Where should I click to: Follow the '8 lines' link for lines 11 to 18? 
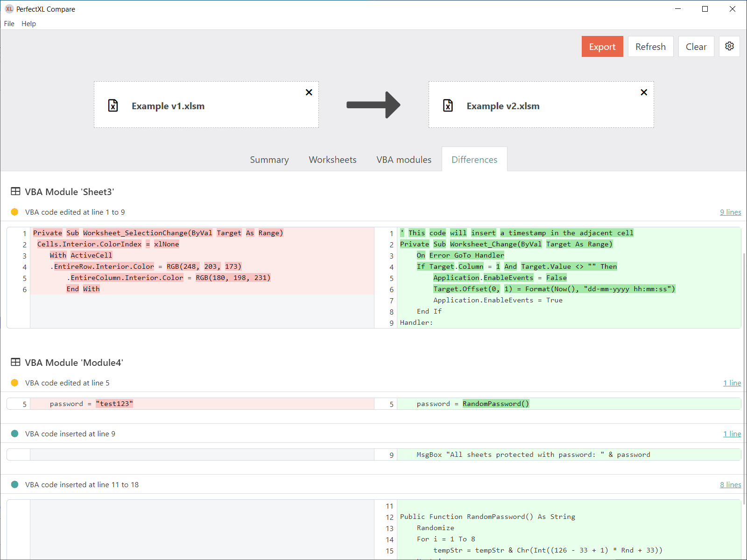coord(730,484)
